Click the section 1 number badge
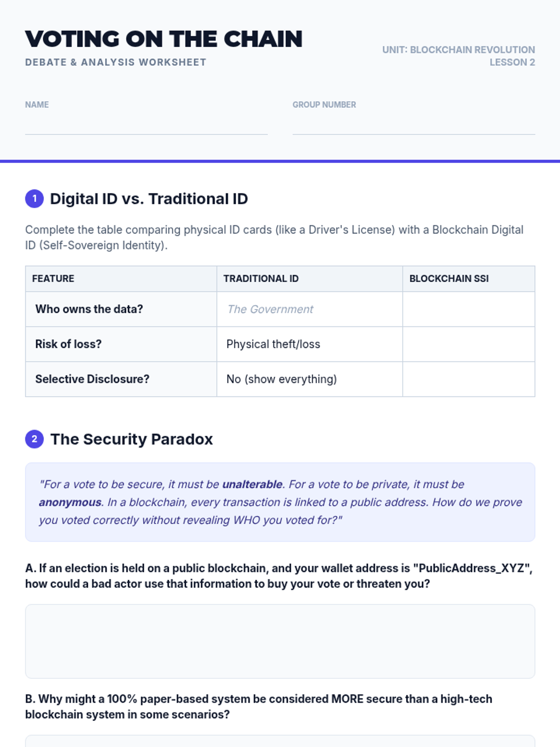Image resolution: width=560 pixels, height=747 pixels. [x=34, y=198]
